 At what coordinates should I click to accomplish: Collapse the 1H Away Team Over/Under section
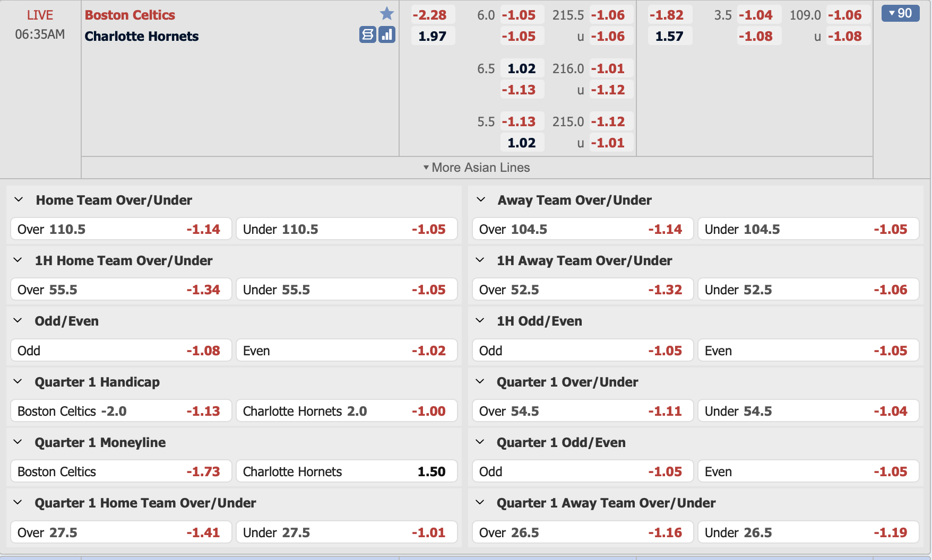tap(480, 260)
